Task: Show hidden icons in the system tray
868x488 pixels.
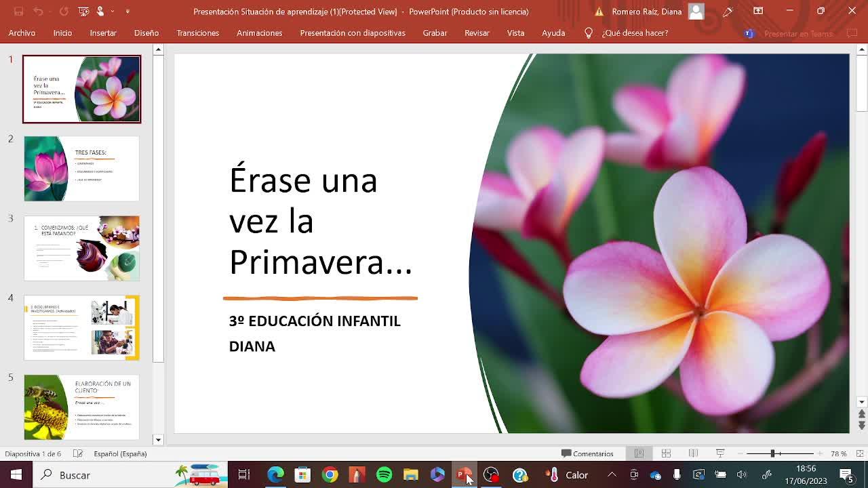Action: 612,475
